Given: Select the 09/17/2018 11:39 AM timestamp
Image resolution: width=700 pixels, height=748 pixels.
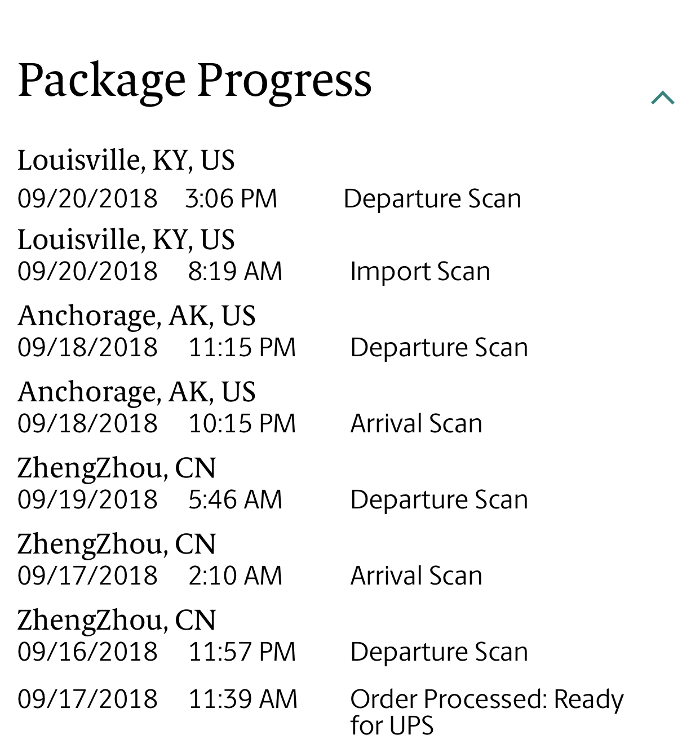Looking at the screenshot, I should pyautogui.click(x=157, y=700).
